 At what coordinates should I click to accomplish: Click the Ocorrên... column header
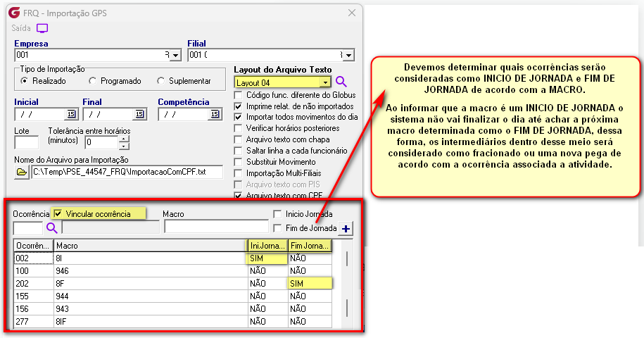click(x=33, y=246)
